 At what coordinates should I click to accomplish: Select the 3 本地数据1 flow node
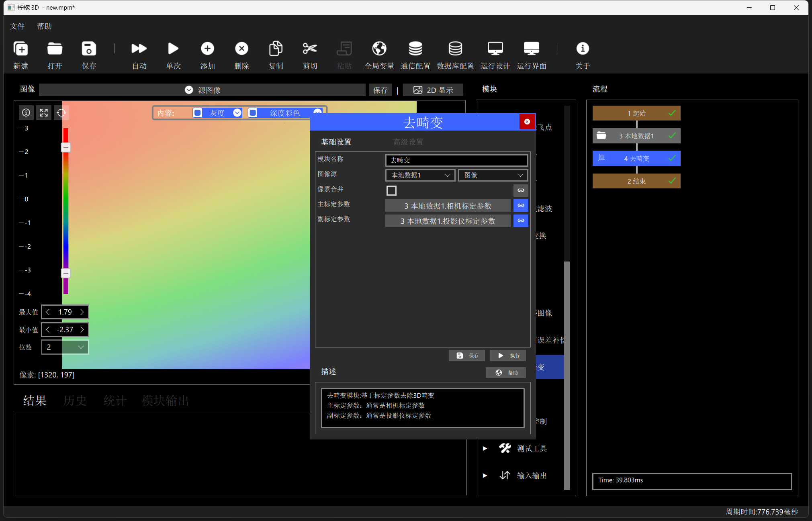click(636, 136)
